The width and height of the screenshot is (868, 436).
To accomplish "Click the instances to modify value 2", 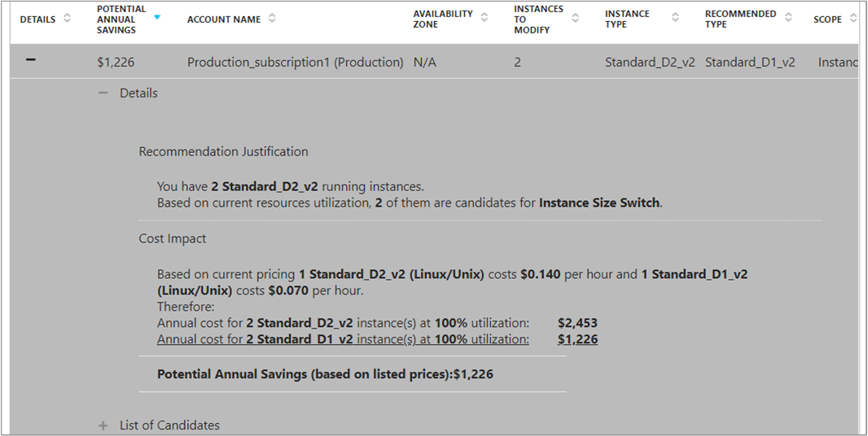I will (x=518, y=63).
